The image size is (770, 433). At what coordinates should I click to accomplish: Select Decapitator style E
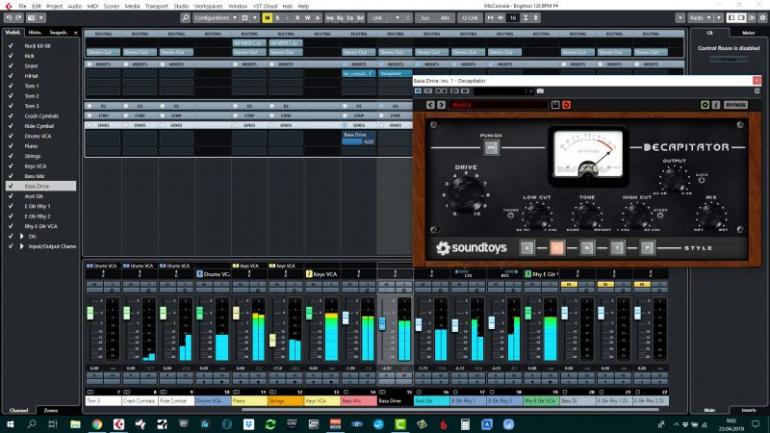click(x=557, y=248)
